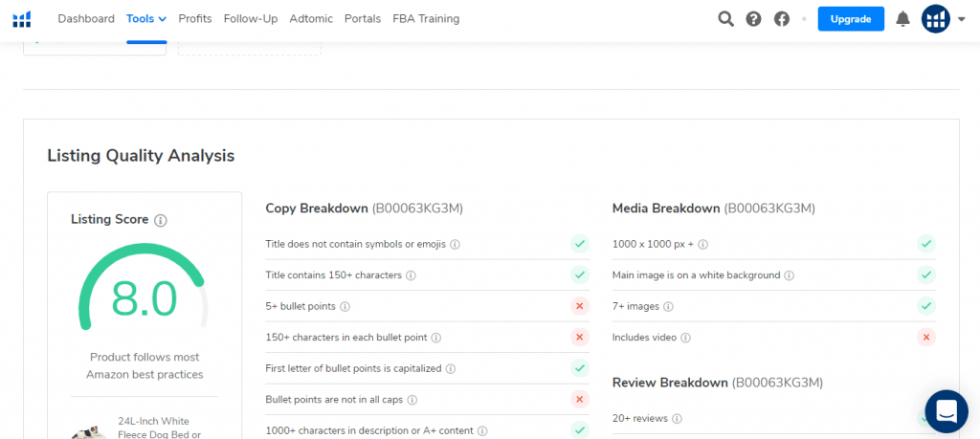Click the dog bed product thumbnail
Screen dimensions: 980x439
(x=89, y=431)
